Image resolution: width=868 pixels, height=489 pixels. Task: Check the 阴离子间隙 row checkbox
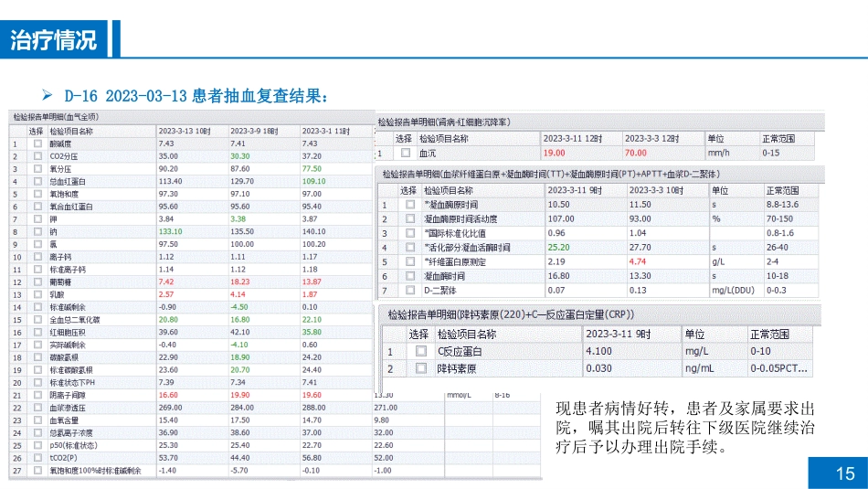pos(37,395)
